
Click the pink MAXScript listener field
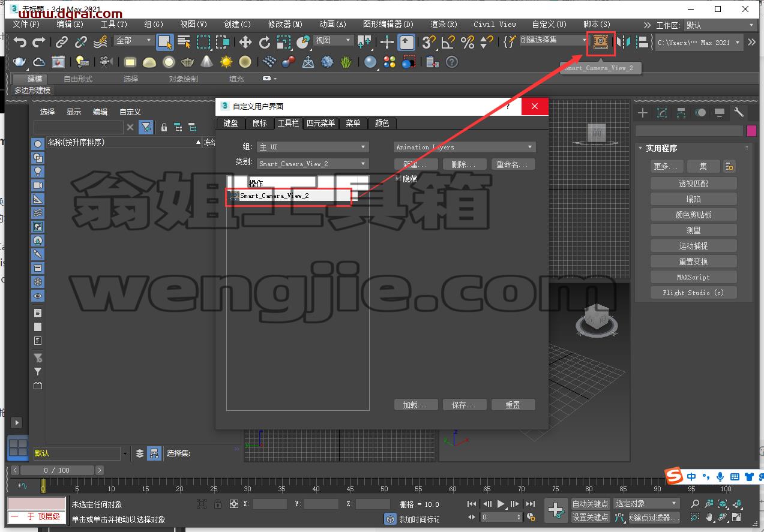[36, 503]
